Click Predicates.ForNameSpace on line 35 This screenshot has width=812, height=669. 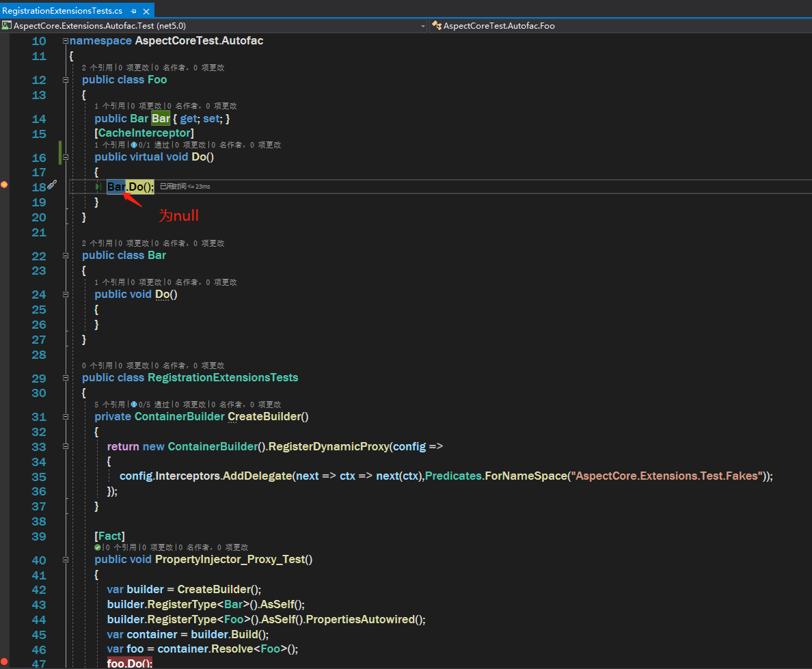[x=496, y=476]
